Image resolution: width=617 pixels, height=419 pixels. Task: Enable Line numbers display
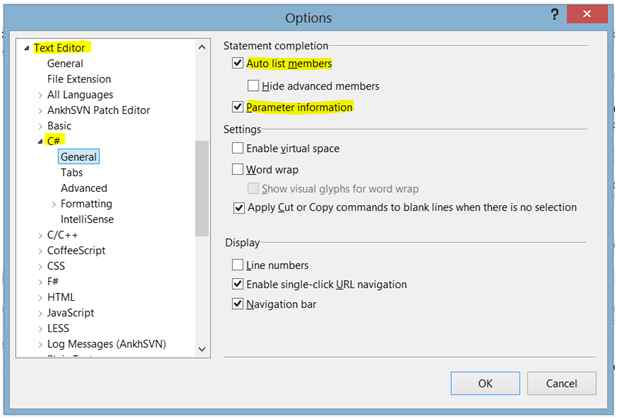[238, 265]
